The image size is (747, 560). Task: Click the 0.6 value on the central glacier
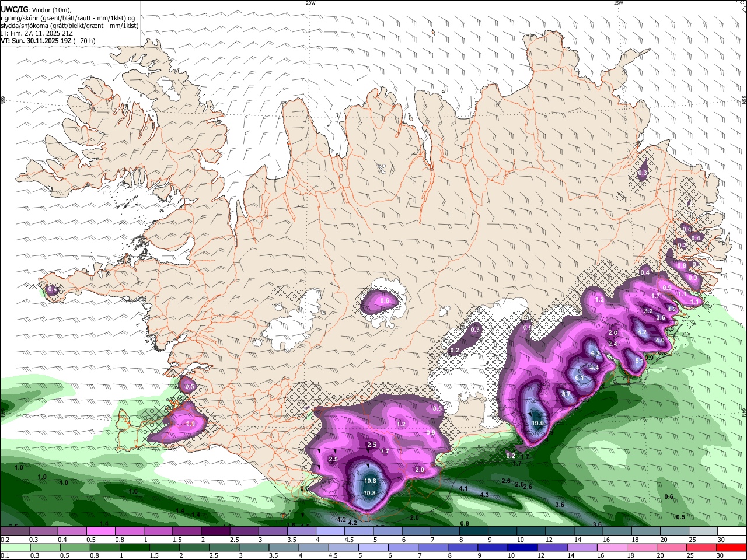point(385,301)
